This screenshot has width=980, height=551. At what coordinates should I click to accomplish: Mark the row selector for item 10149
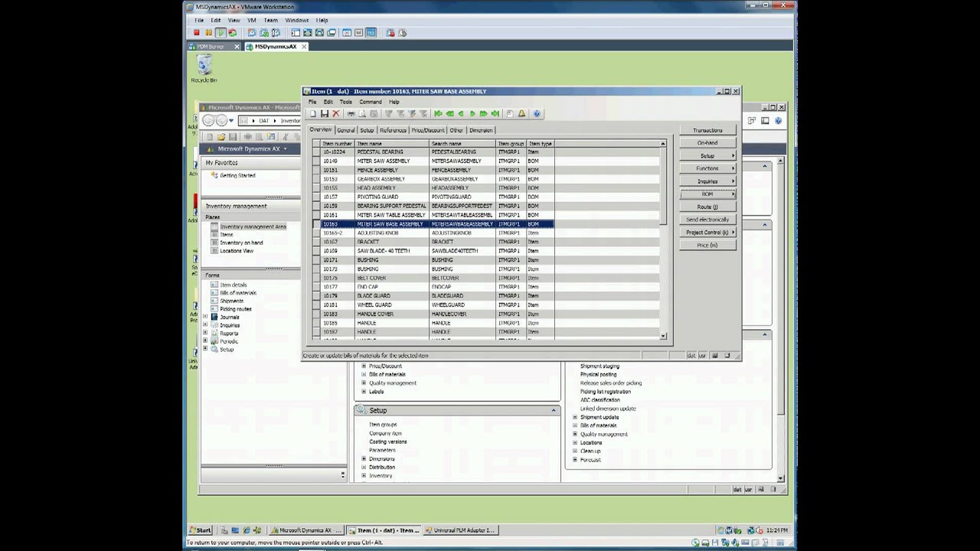[316, 161]
